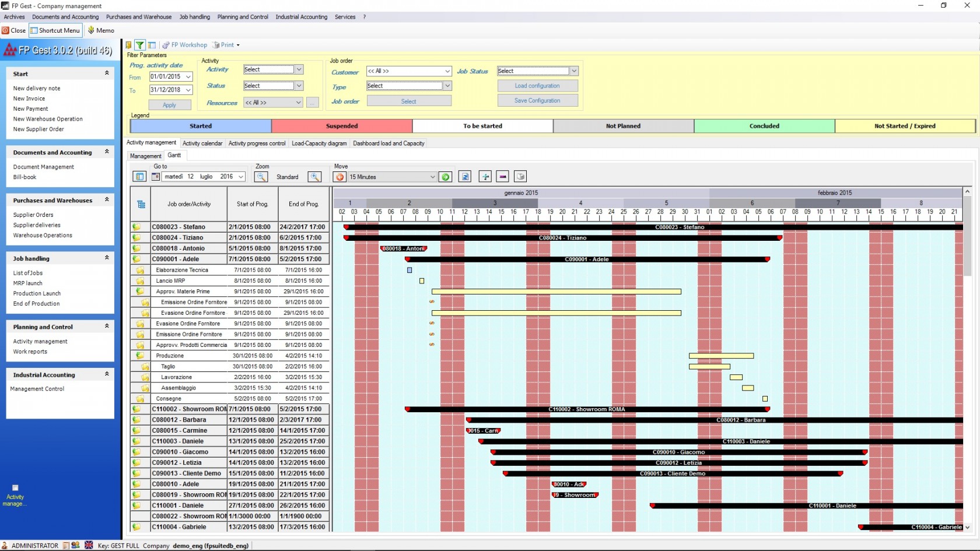The image size is (980, 551).
Task: Click the rightmost gray Gantt toolbar icon
Action: (520, 177)
